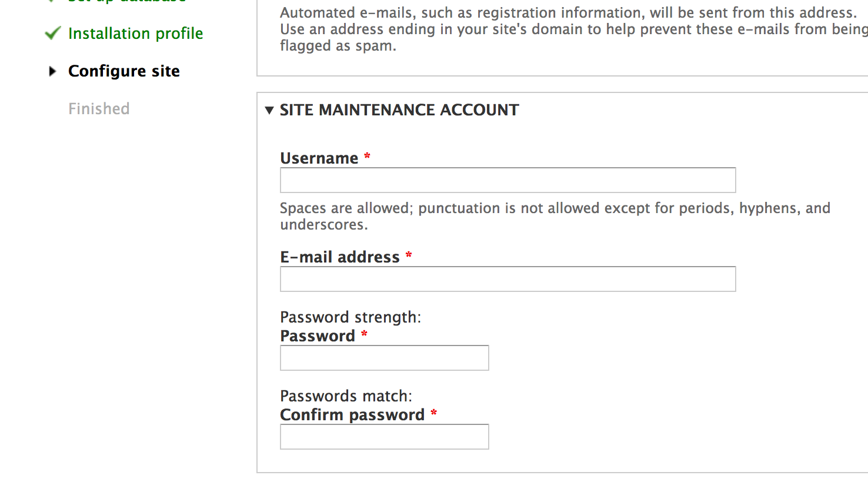Click the green checkmark beside Installation profile
Viewport: 868px width, 485px height.
[52, 34]
